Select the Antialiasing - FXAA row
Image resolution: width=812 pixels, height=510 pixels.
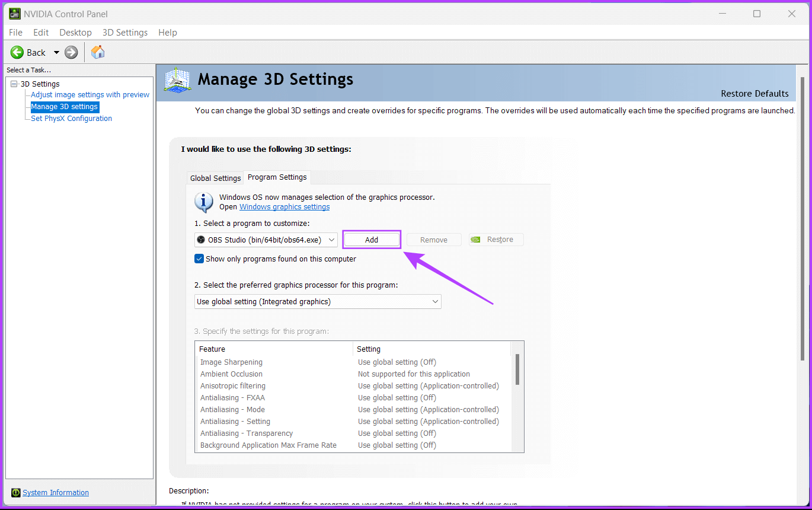tap(353, 398)
